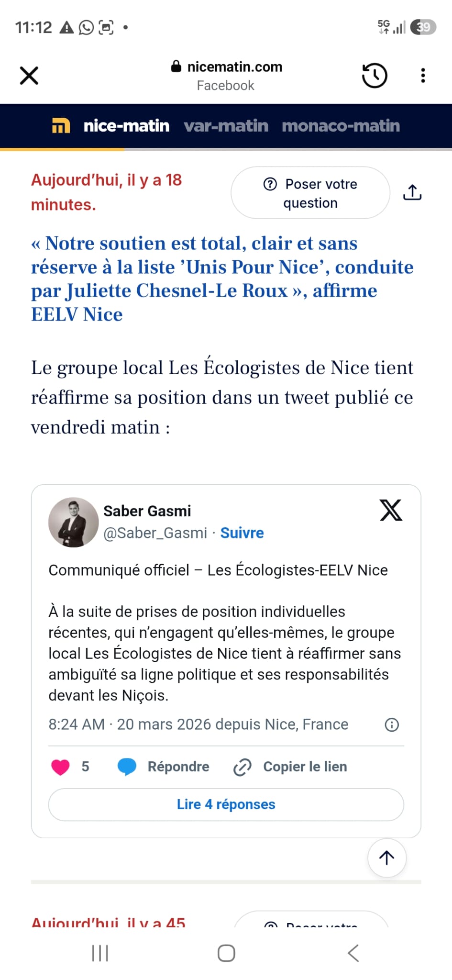Open the three-dot overflow menu

[423, 76]
